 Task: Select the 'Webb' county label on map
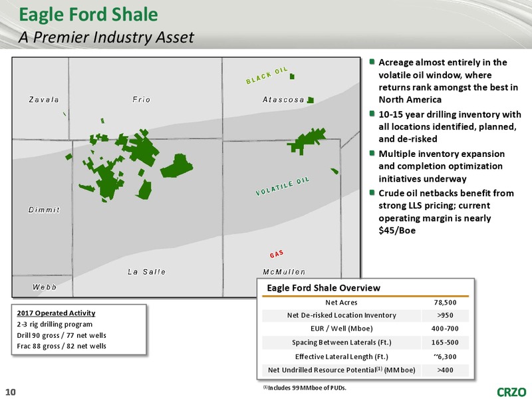(44, 287)
